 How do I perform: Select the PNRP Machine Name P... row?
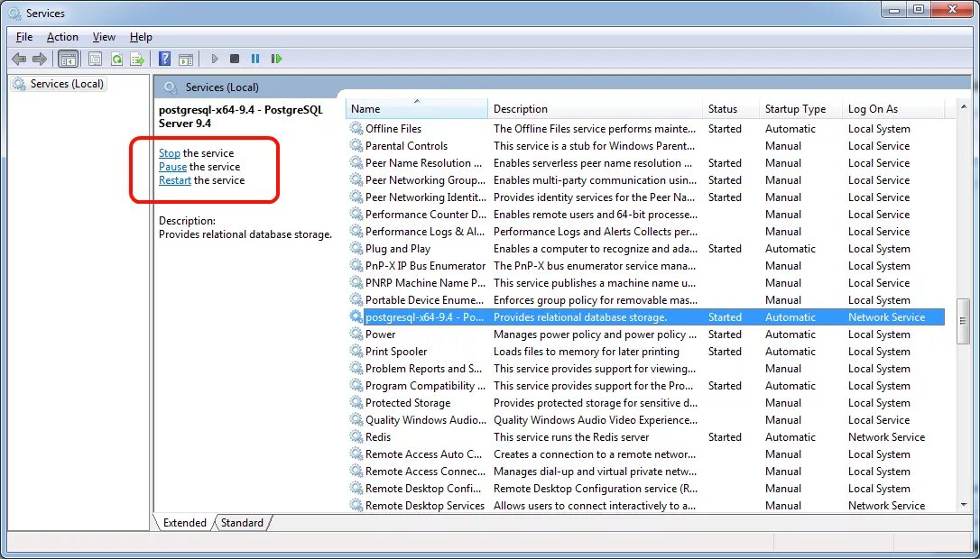point(647,283)
